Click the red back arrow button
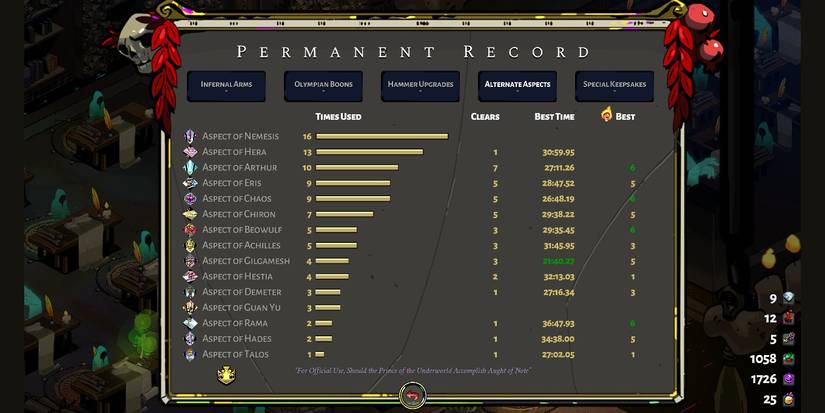 [412, 396]
